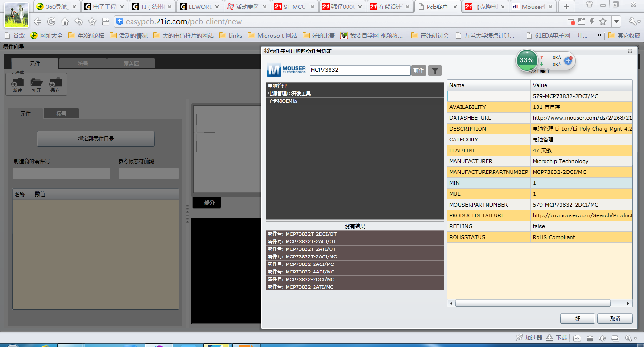Screen dimensions: 644x347
Task: Reload the page with the refresh icon
Action: pyautogui.click(x=51, y=22)
